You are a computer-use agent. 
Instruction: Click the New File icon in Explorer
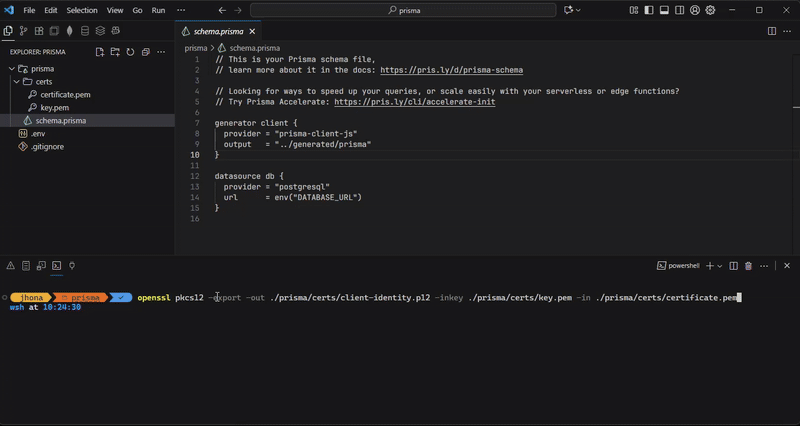[x=99, y=51]
